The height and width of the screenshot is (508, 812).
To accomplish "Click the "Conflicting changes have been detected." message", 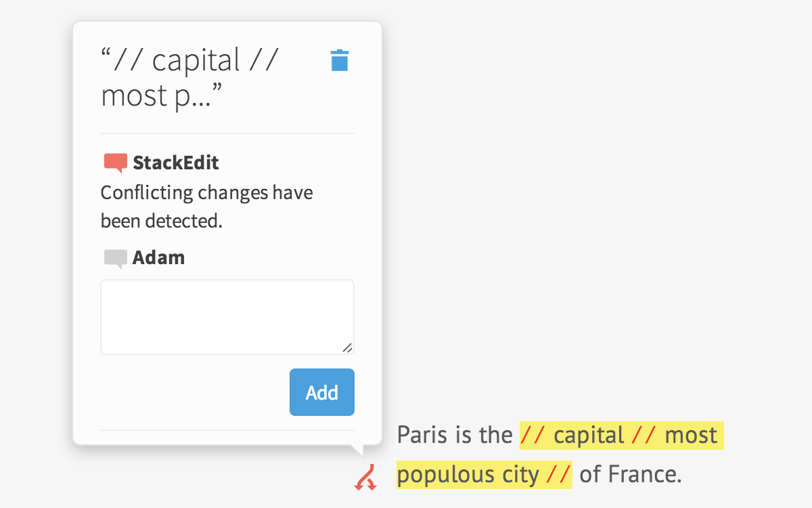I will (206, 207).
